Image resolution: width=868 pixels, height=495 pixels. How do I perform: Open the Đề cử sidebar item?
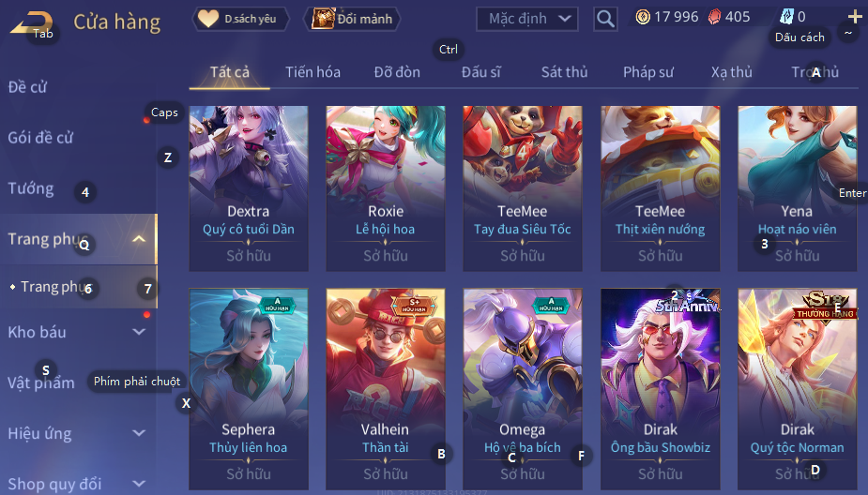(x=27, y=87)
